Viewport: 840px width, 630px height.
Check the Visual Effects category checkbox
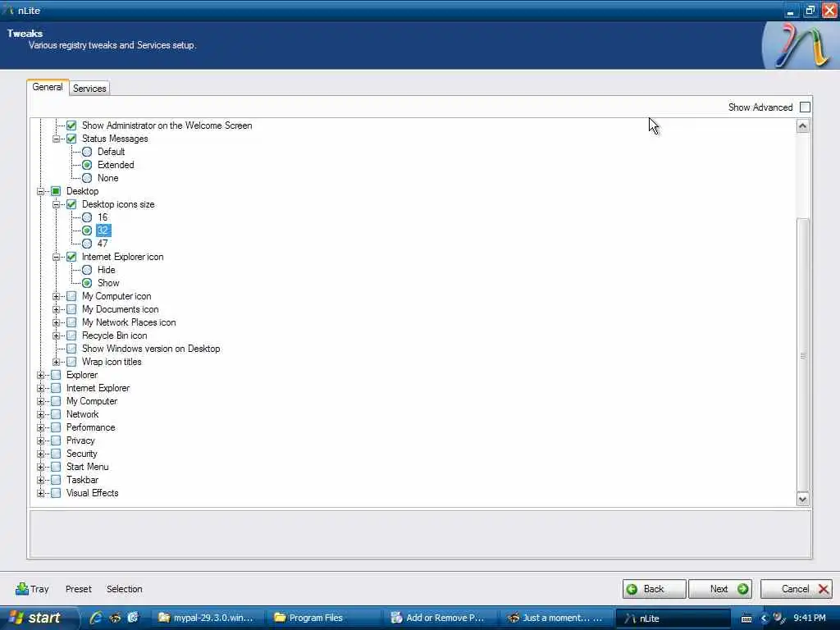56,493
